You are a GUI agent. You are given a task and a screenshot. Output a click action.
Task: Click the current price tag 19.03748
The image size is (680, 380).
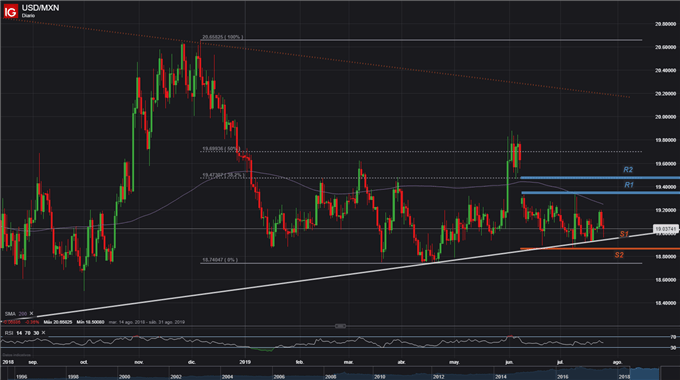point(665,229)
